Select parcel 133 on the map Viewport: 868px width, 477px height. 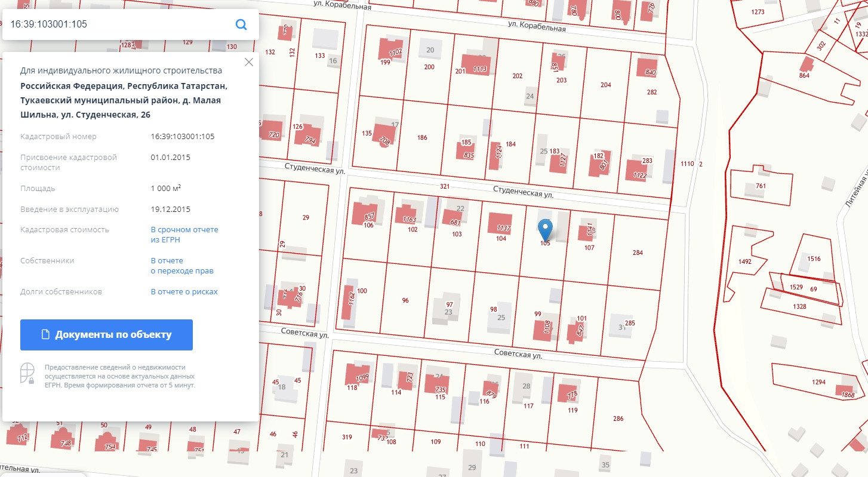click(320, 56)
